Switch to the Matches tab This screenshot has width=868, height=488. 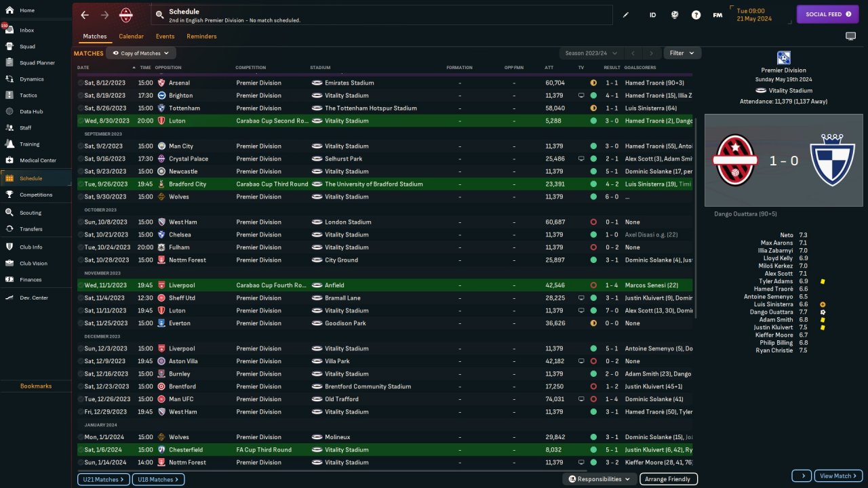95,36
